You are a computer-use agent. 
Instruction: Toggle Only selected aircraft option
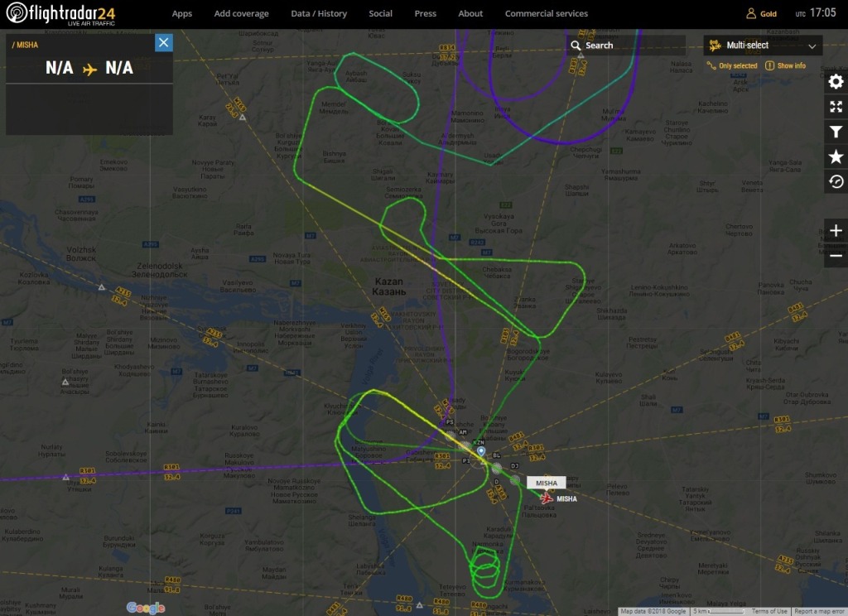click(732, 65)
